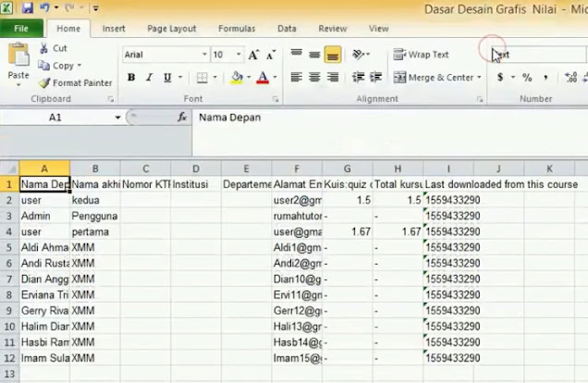Click the Paste clipboard icon
Viewport: 588px width, 383px height.
point(18,55)
